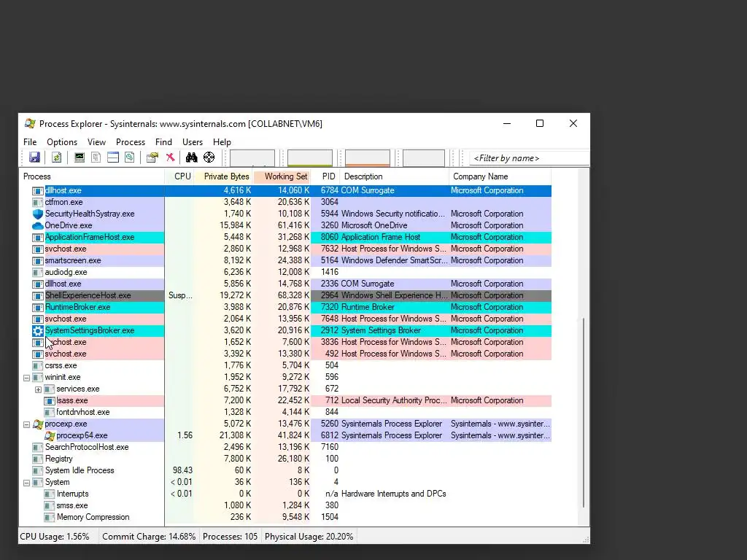Viewport: 747px width, 560px height.
Task: Click the first toolbar mini graph
Action: coord(252,158)
